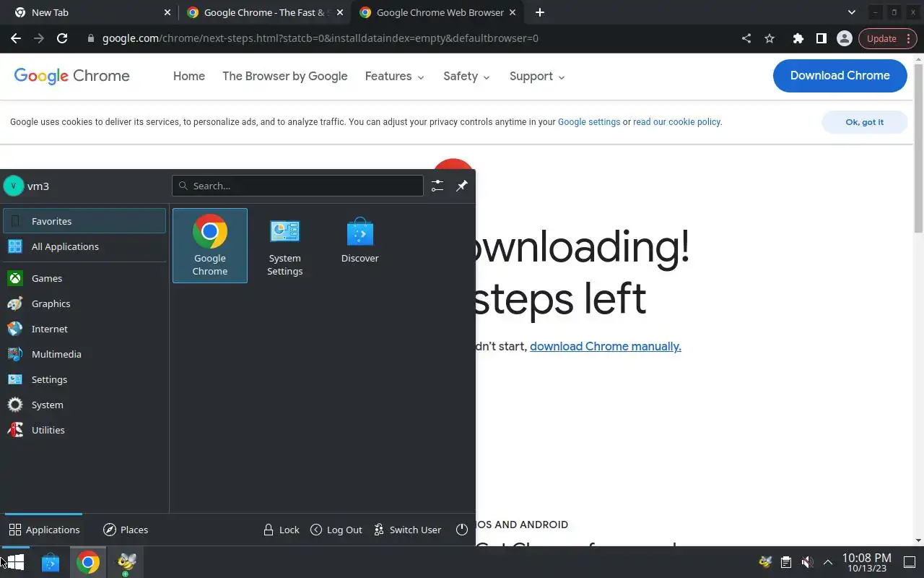This screenshot has width=924, height=578.
Task: Reload the current page
Action: [x=62, y=38]
